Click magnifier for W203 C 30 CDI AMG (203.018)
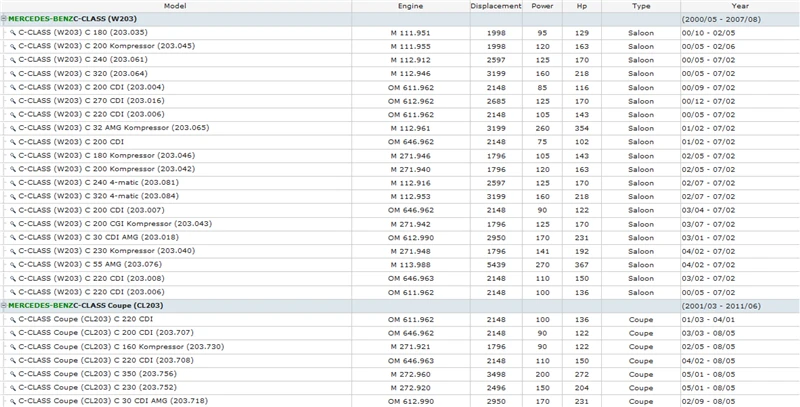800x407 pixels. click(13, 238)
